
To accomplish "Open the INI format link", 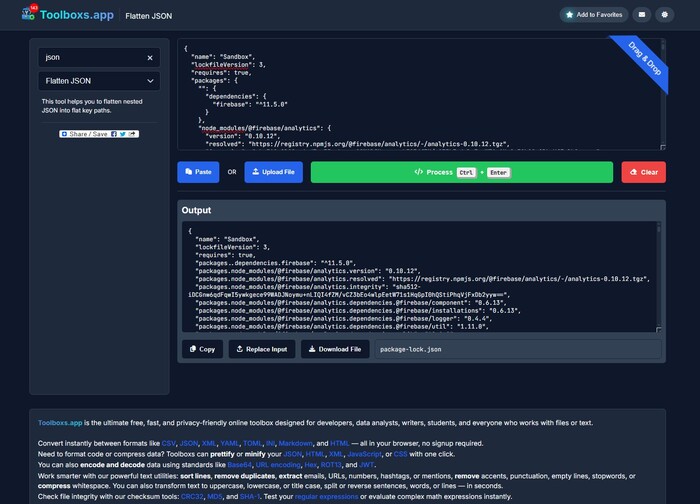I will pyautogui.click(x=270, y=443).
